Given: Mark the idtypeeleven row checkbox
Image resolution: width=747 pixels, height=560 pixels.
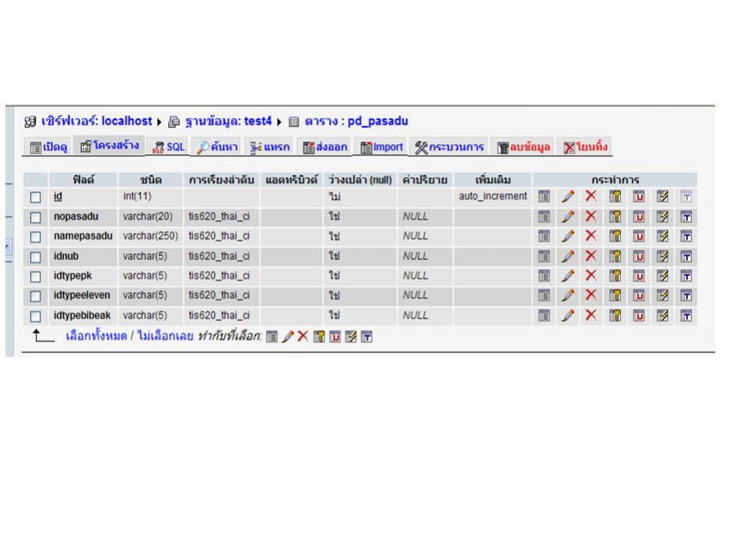Looking at the screenshot, I should 35,296.
